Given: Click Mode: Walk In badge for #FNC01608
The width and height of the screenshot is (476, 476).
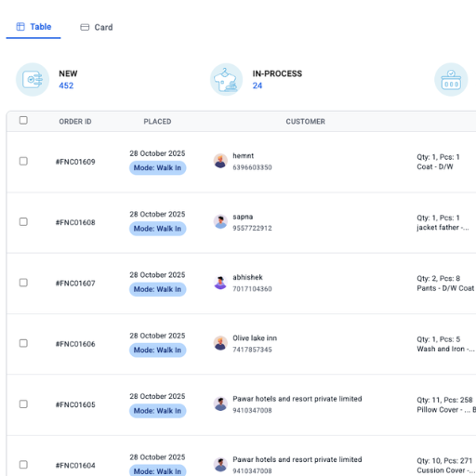Looking at the screenshot, I should click(157, 229).
